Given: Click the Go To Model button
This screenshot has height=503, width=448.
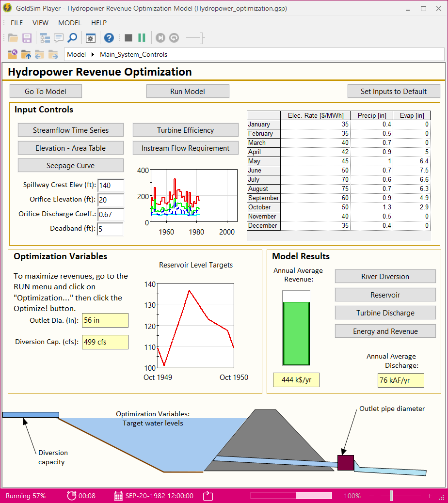Looking at the screenshot, I should [x=46, y=92].
